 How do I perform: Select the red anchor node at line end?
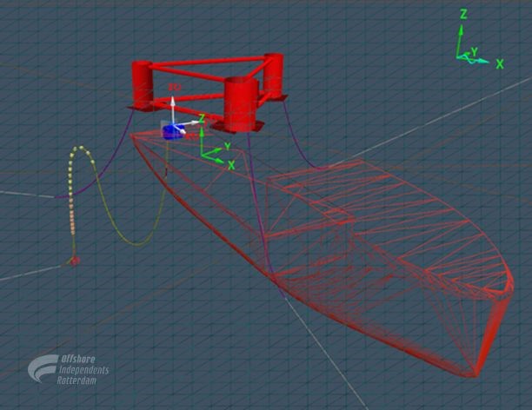pos(75,260)
